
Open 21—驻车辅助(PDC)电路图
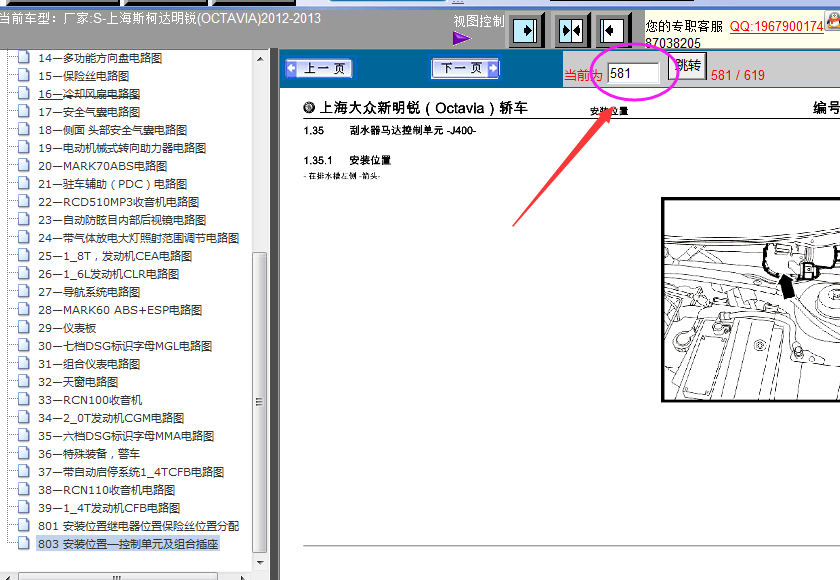click(112, 184)
